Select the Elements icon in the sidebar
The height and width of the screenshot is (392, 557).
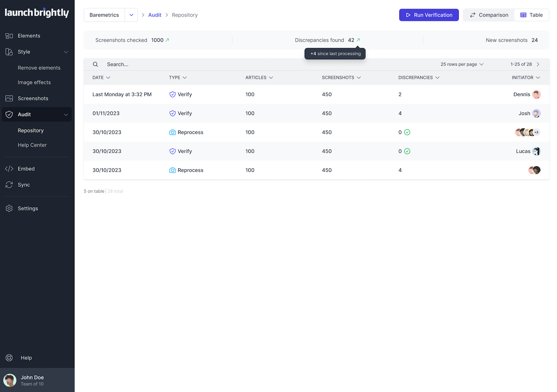(x=9, y=35)
